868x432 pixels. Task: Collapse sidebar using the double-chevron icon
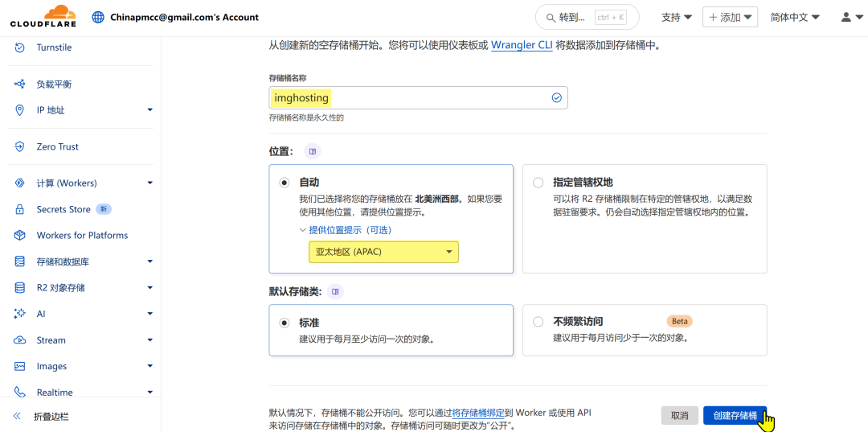point(17,417)
